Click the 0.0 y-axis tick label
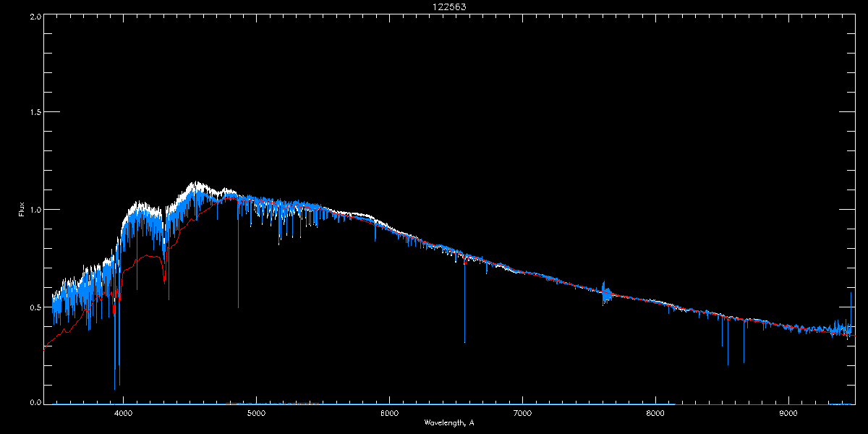The height and width of the screenshot is (434, 868). [x=34, y=401]
